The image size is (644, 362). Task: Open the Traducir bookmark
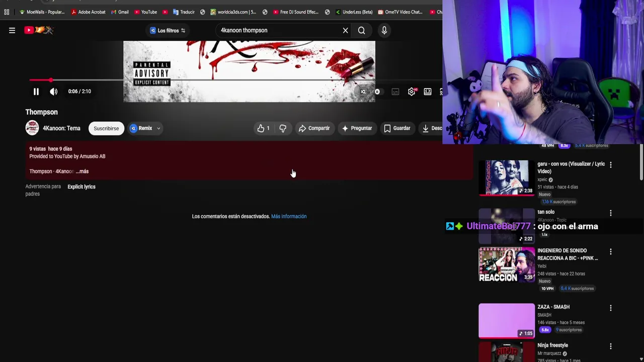(x=184, y=12)
